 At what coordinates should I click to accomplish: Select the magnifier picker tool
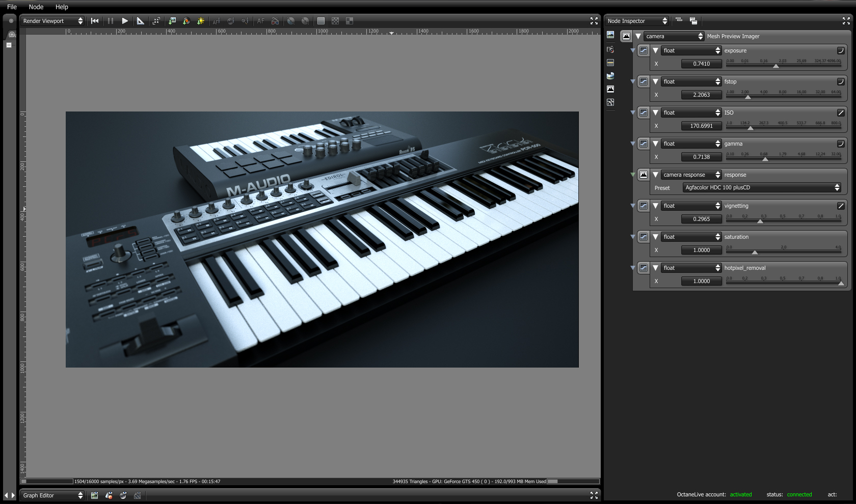tap(245, 21)
